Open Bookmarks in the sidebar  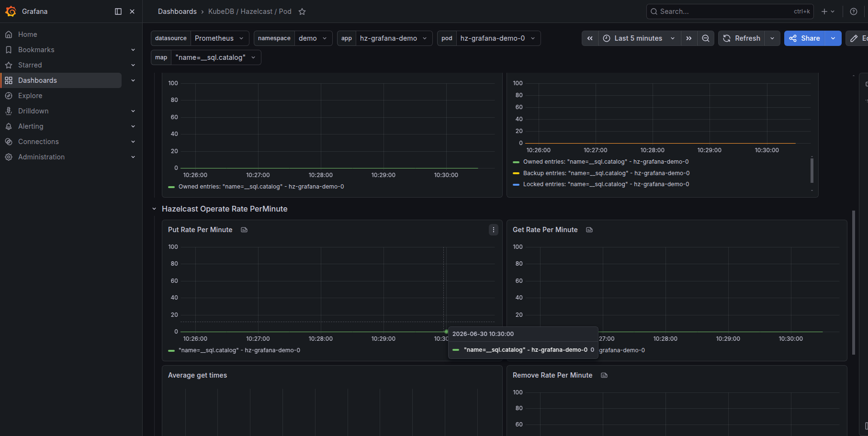tap(36, 50)
